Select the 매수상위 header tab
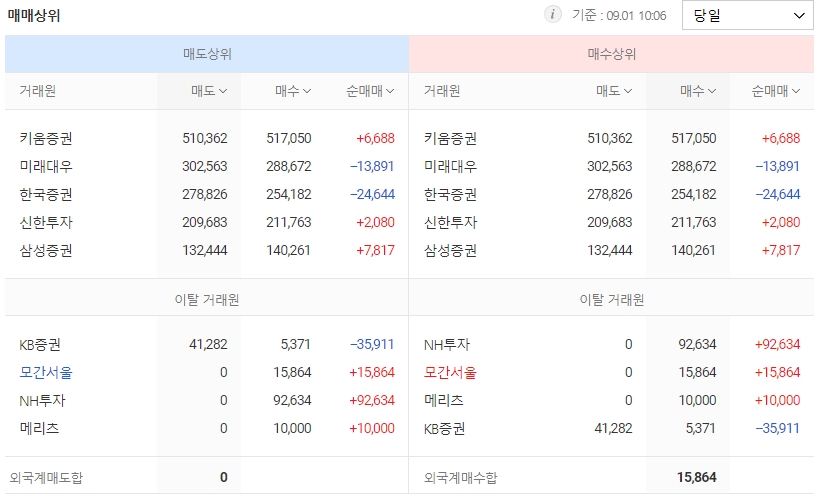This screenshot has width=819, height=501. point(612,54)
